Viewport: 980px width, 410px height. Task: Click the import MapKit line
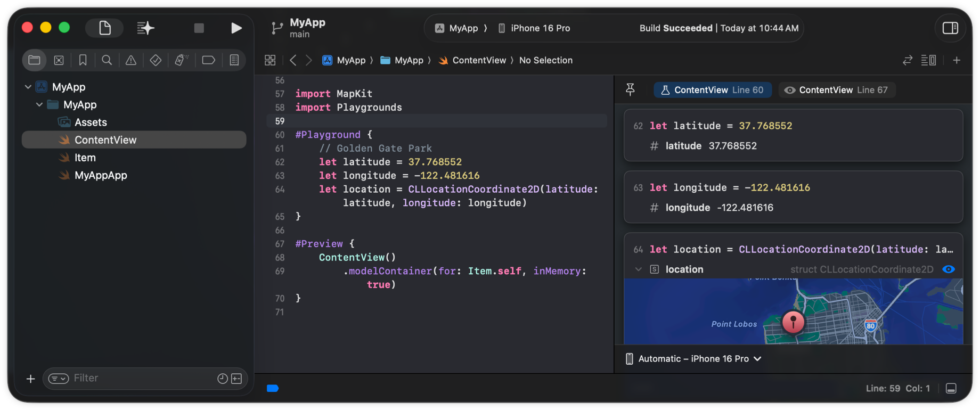coord(333,94)
